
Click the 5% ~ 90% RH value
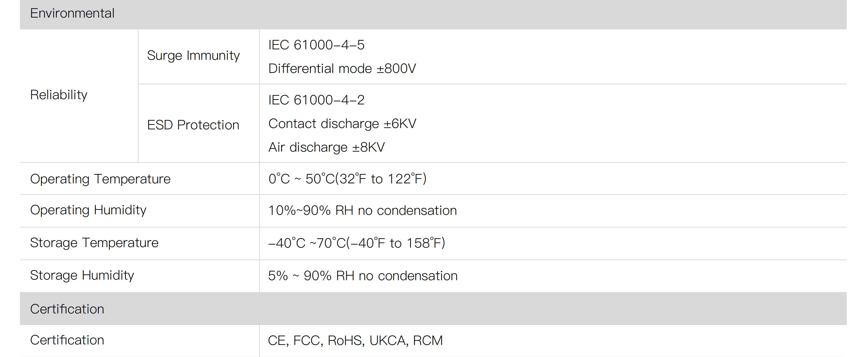pos(362,276)
